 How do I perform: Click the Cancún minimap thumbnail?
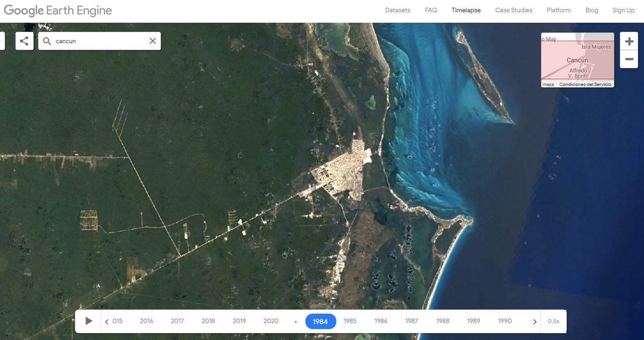point(577,60)
